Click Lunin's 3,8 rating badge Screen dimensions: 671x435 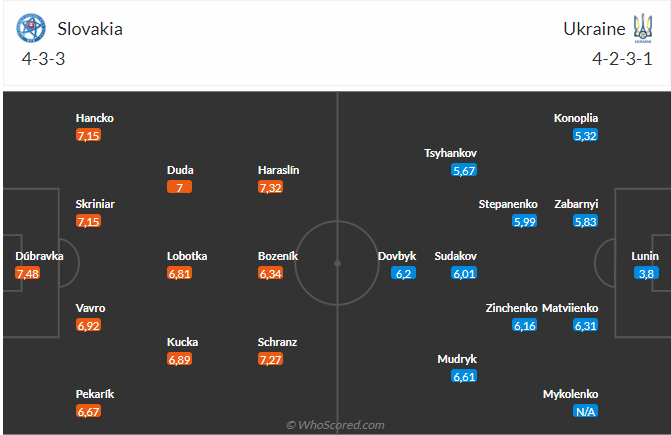tap(645, 273)
